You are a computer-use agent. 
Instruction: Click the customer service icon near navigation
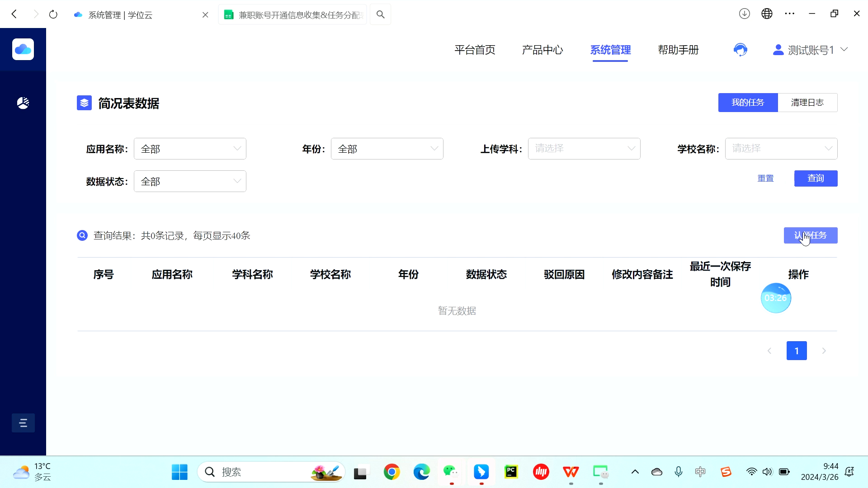click(740, 50)
